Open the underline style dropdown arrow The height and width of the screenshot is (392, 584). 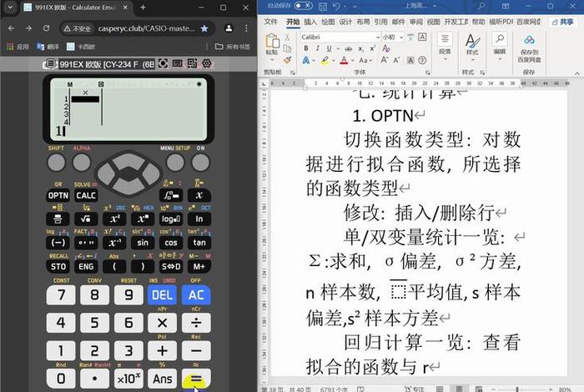pyautogui.click(x=338, y=48)
